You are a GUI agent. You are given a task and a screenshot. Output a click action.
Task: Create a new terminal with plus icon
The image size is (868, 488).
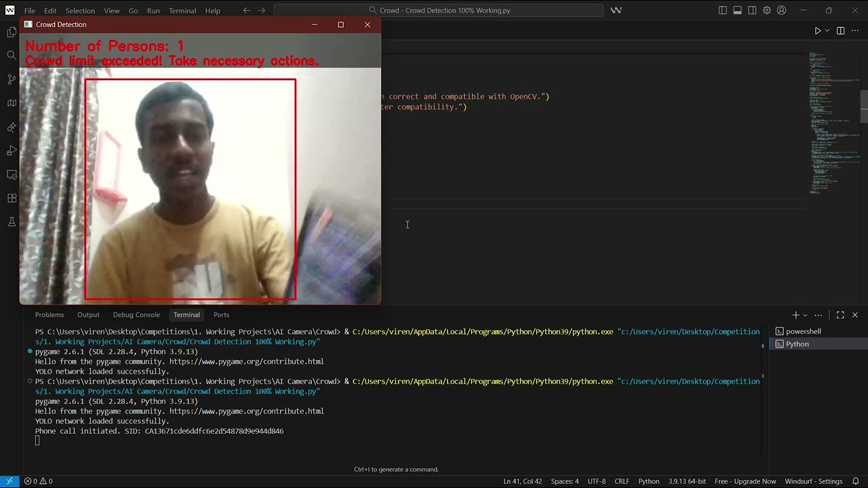795,314
